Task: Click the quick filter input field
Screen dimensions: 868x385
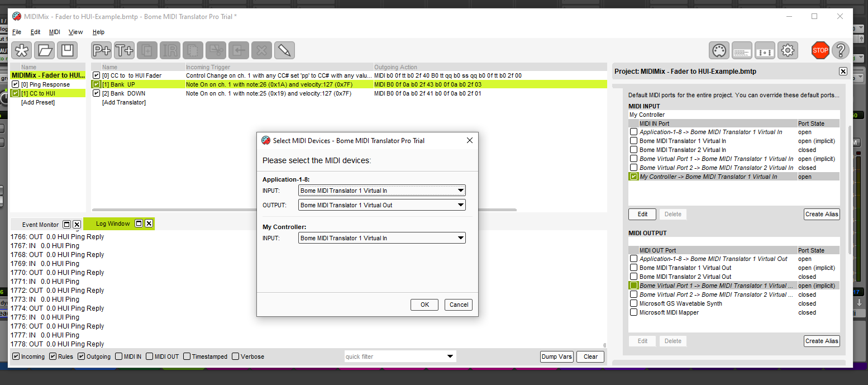Action: [394, 357]
